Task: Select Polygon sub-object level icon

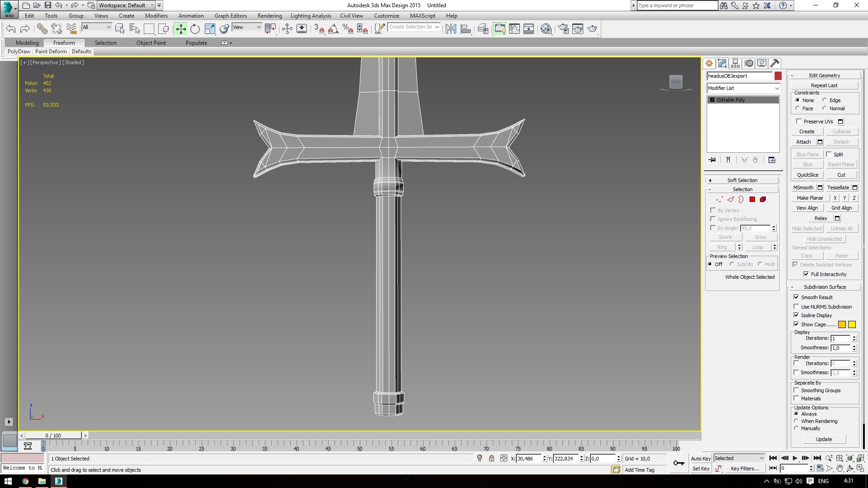Action: coord(752,199)
